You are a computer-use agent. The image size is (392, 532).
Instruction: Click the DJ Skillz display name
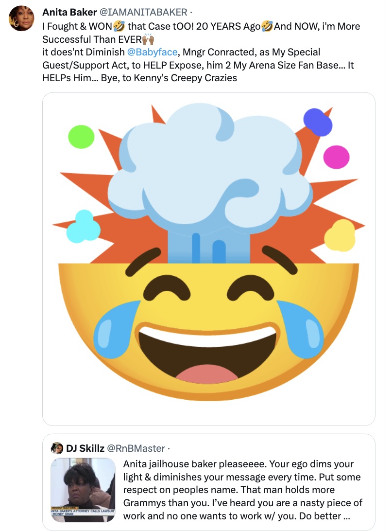click(x=85, y=448)
